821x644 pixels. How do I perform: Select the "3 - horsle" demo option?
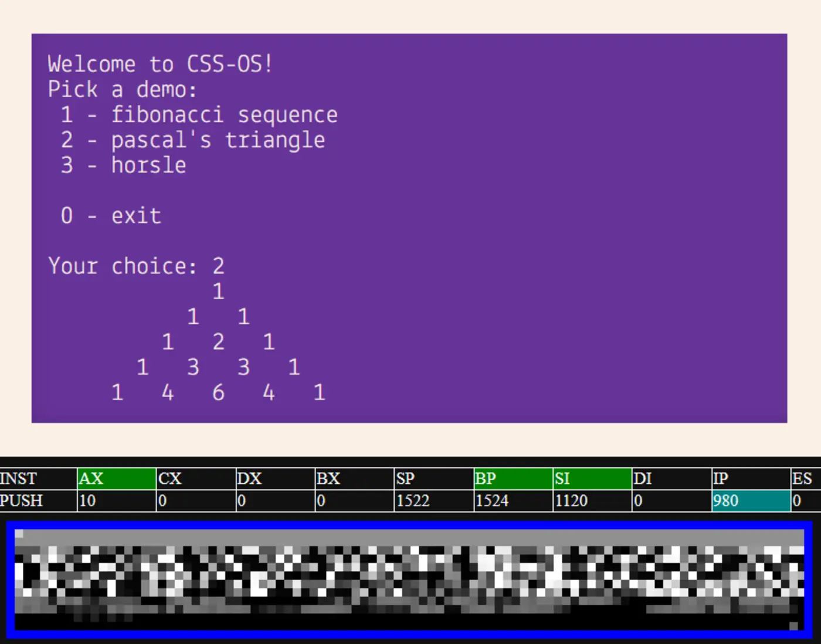click(x=123, y=165)
